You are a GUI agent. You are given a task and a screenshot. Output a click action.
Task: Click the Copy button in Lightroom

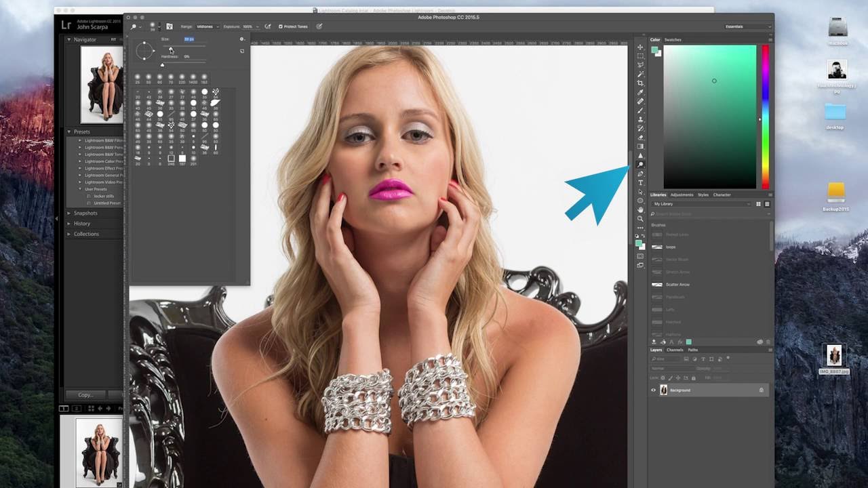click(85, 394)
